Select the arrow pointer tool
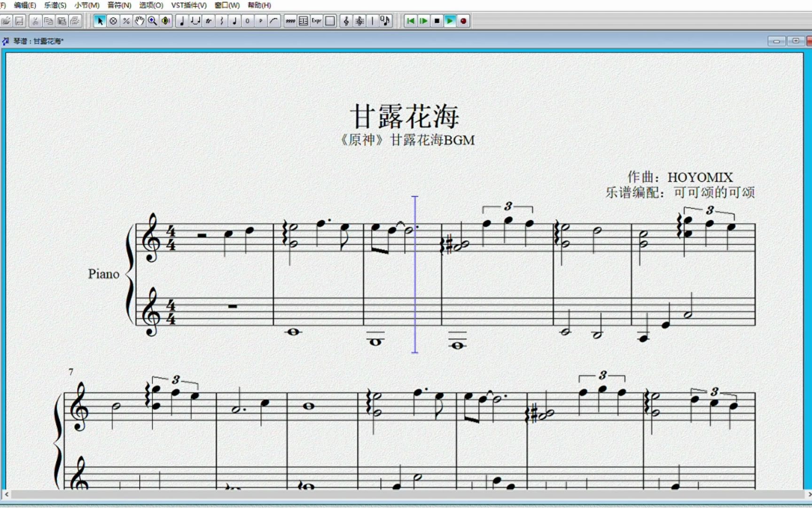Screen dimensions: 812x508 (100, 21)
